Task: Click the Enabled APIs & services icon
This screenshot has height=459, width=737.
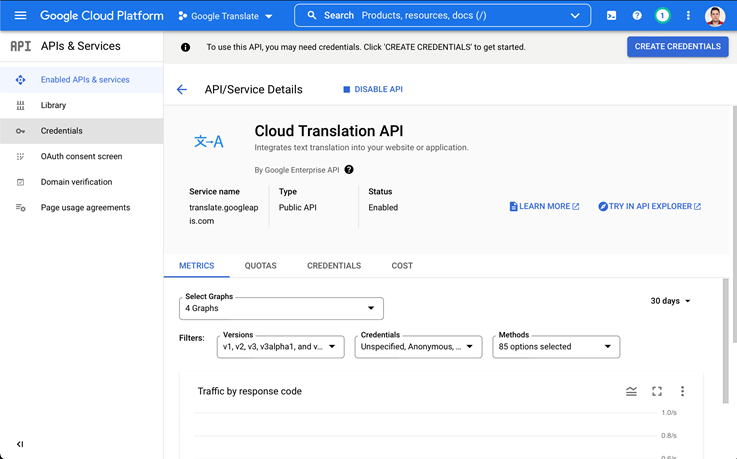Action: click(x=20, y=80)
